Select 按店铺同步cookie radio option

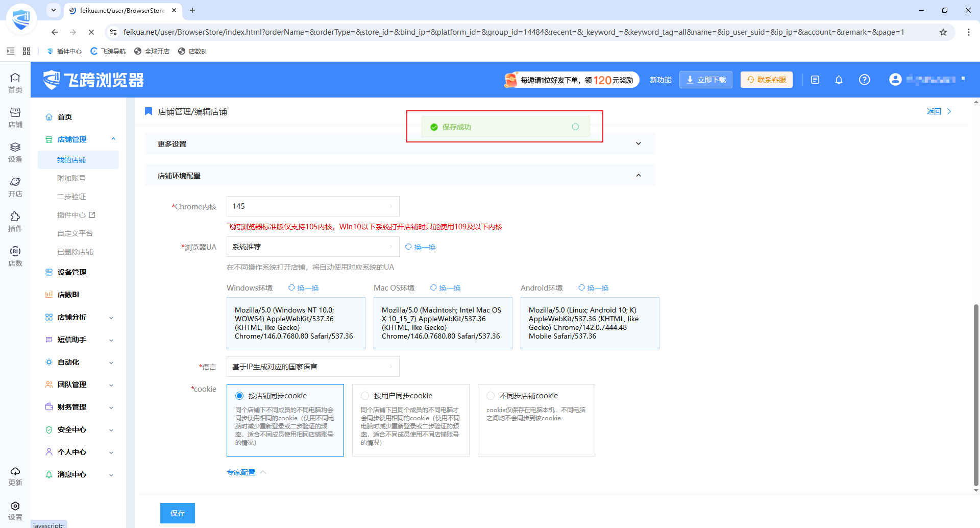coord(239,396)
